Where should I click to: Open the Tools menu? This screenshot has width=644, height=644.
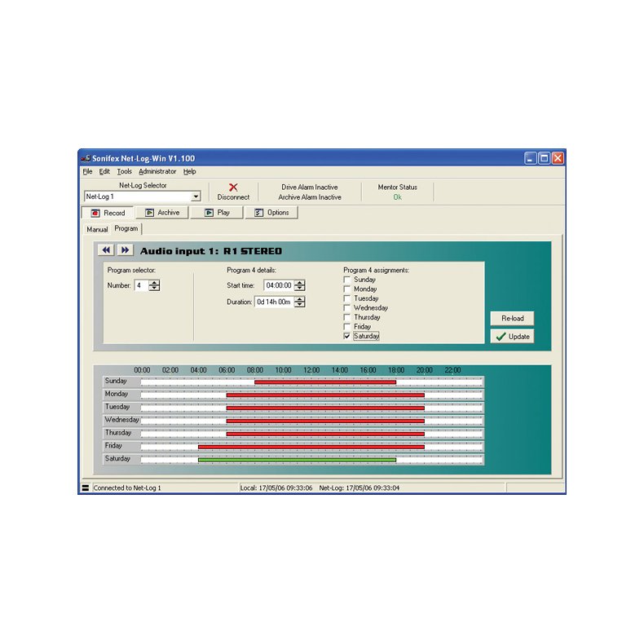125,171
